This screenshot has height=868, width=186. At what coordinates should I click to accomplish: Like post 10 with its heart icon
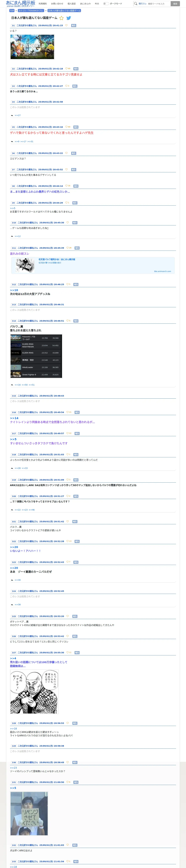[68, 222]
